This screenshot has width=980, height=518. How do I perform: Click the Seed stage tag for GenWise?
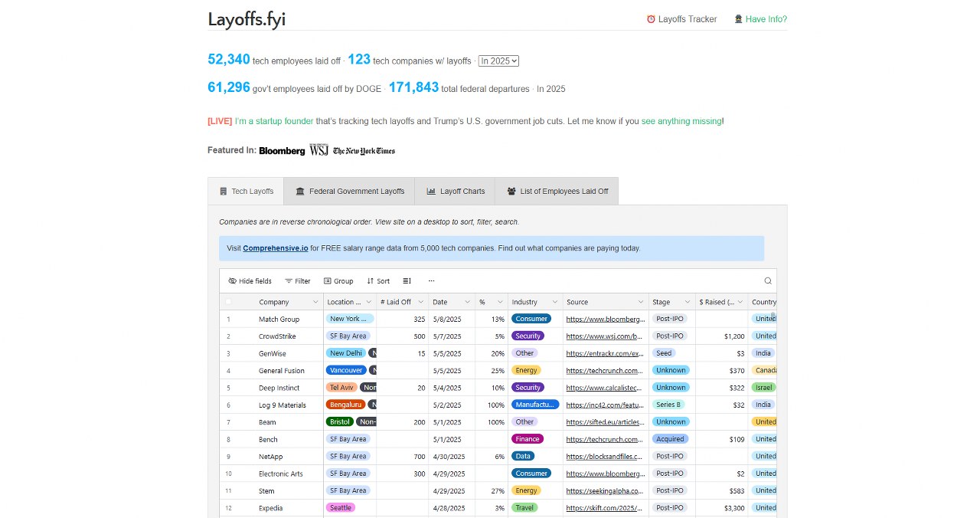664,353
